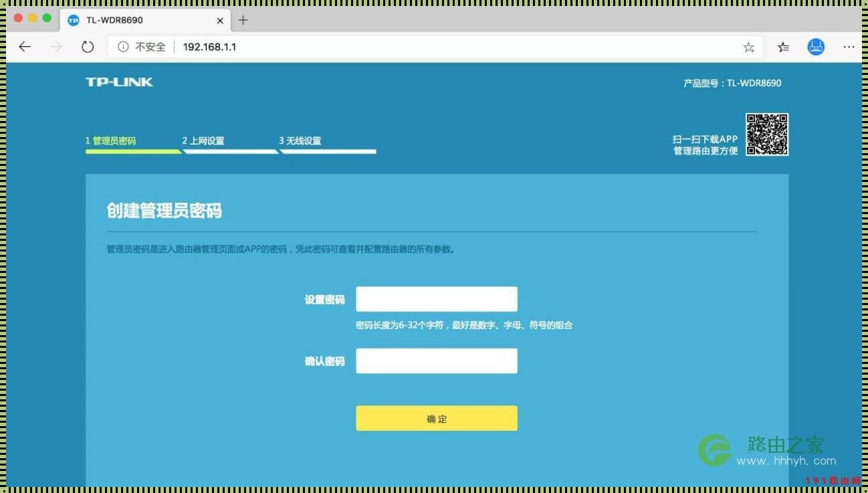The width and height of the screenshot is (868, 493).
Task: Open the favorites list icon
Action: (783, 47)
